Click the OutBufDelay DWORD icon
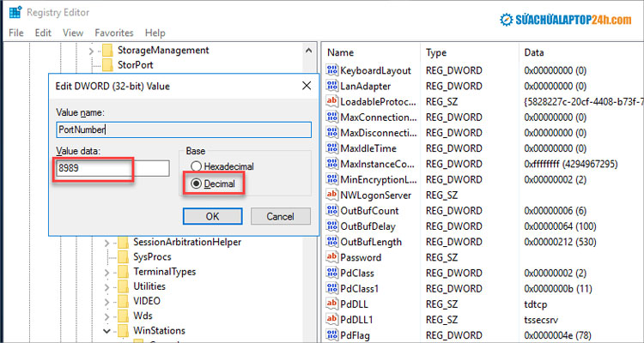Image resolution: width=644 pixels, height=343 pixels. [x=331, y=226]
